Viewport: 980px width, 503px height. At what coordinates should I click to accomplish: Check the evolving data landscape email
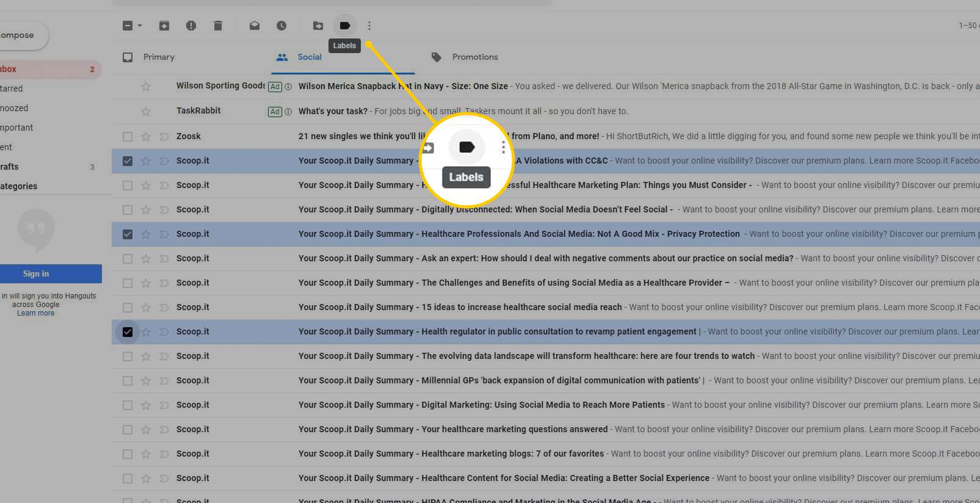coord(128,356)
